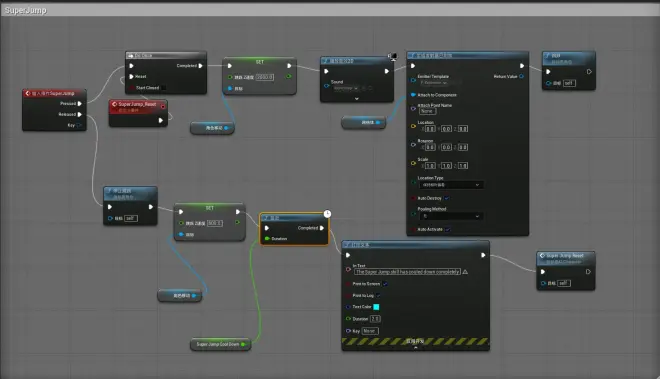Click the Pressed exec pin on SuperJump input node
The image size is (660, 379).
click(80, 104)
